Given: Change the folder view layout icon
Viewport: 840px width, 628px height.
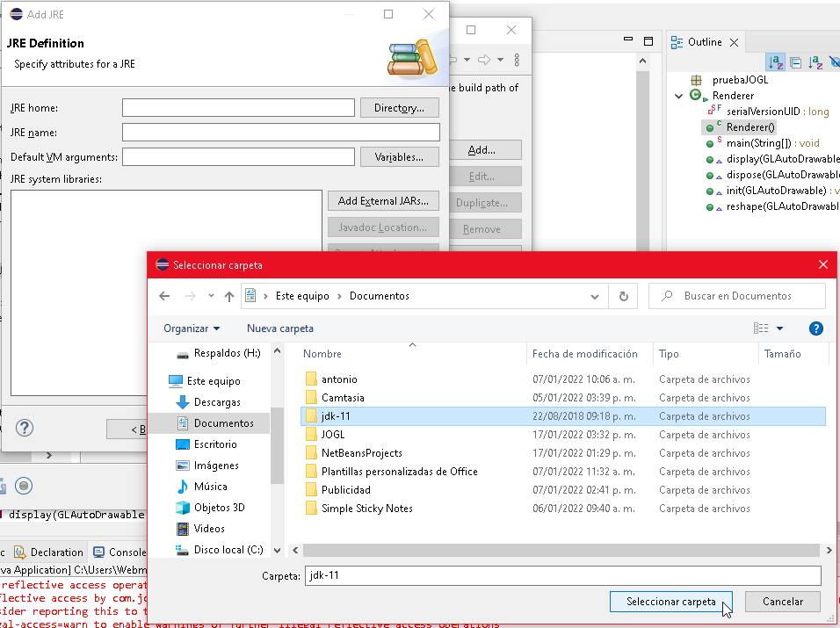Looking at the screenshot, I should point(761,328).
